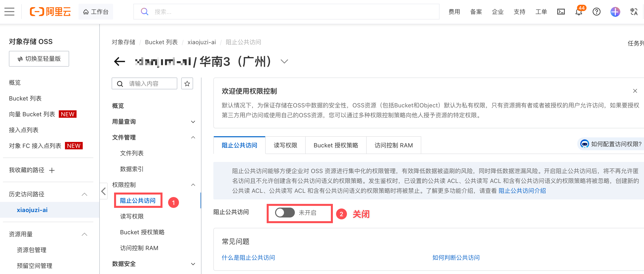Open 费用 in the top navigation
The width and height of the screenshot is (644, 274).
pos(454,12)
